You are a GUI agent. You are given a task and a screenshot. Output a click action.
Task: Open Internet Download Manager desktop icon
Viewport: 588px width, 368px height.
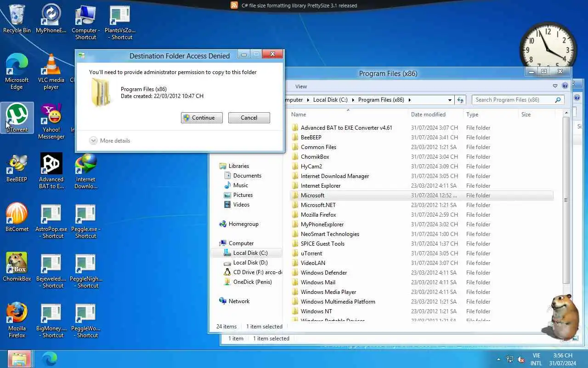(85, 171)
